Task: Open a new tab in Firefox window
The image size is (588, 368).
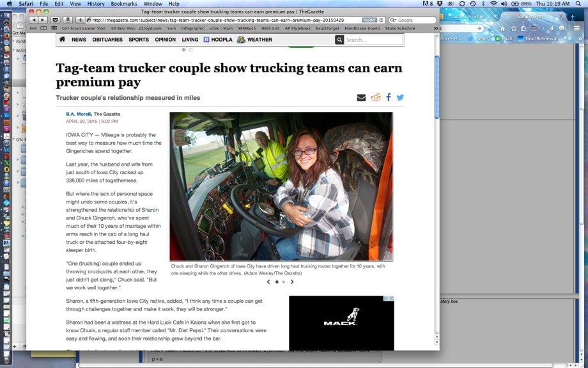Action: pos(572,17)
